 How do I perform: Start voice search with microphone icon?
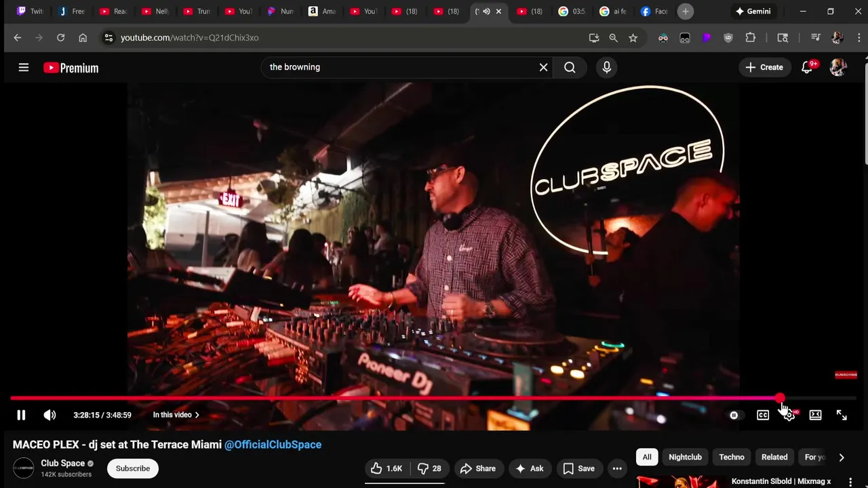[607, 67]
